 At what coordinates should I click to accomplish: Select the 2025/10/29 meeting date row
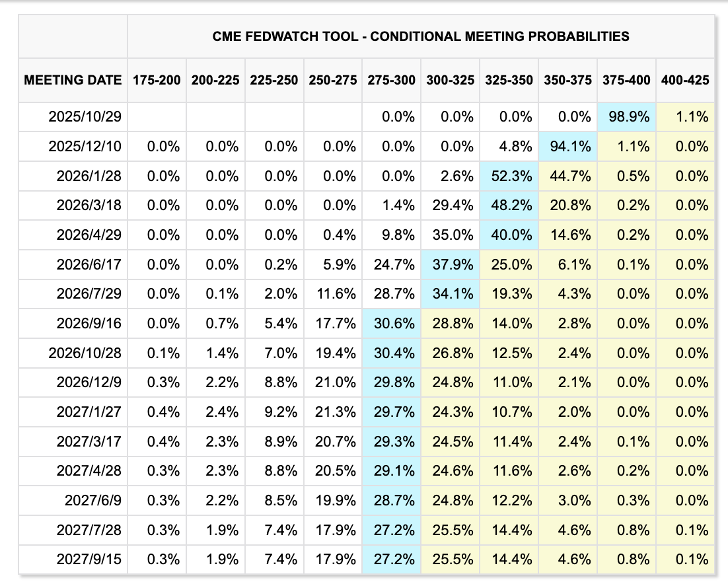pos(85,117)
